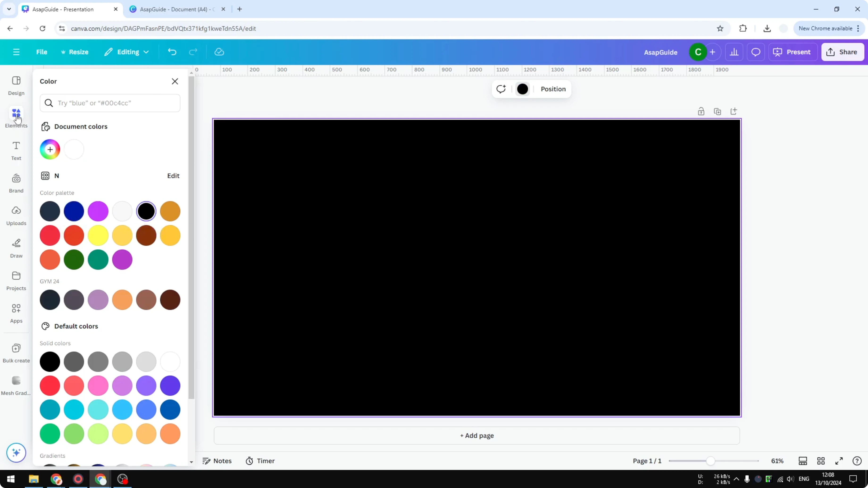The image size is (868, 488).
Task: Lock the current page
Action: point(701,111)
